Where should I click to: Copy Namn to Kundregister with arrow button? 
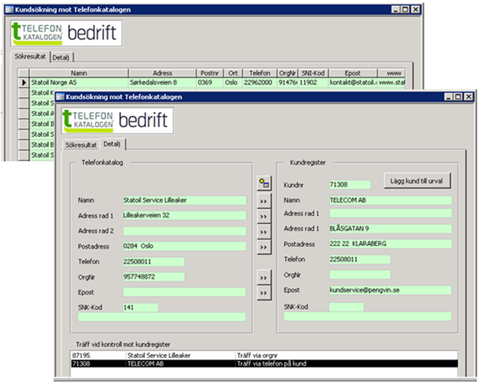point(264,201)
